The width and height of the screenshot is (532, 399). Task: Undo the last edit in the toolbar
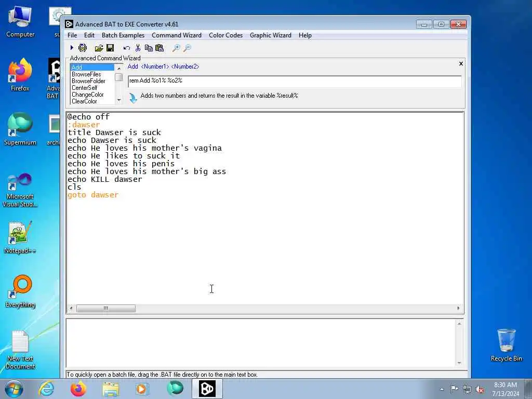tap(127, 48)
